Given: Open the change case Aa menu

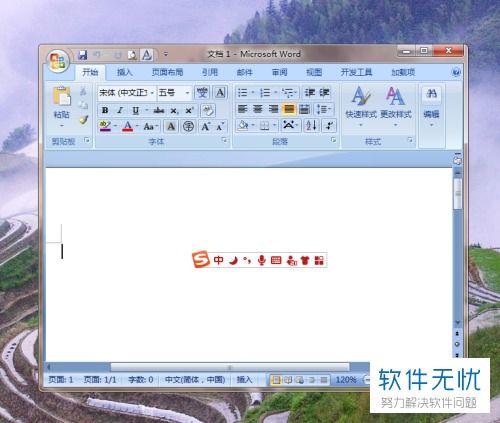Looking at the screenshot, I should coord(150,126).
